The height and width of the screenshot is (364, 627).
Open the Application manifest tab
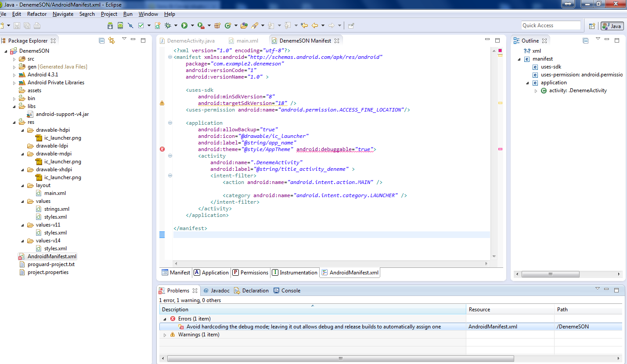click(x=211, y=273)
